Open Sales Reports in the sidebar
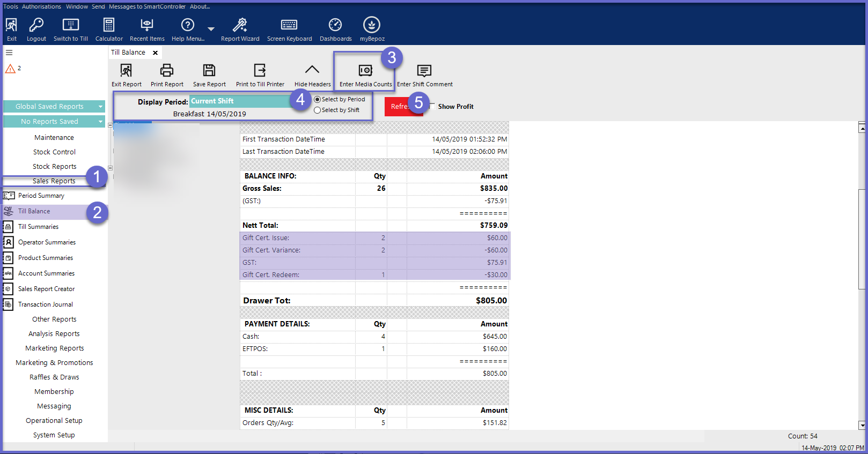Screen dimensions: 868x454 (x=54, y=181)
